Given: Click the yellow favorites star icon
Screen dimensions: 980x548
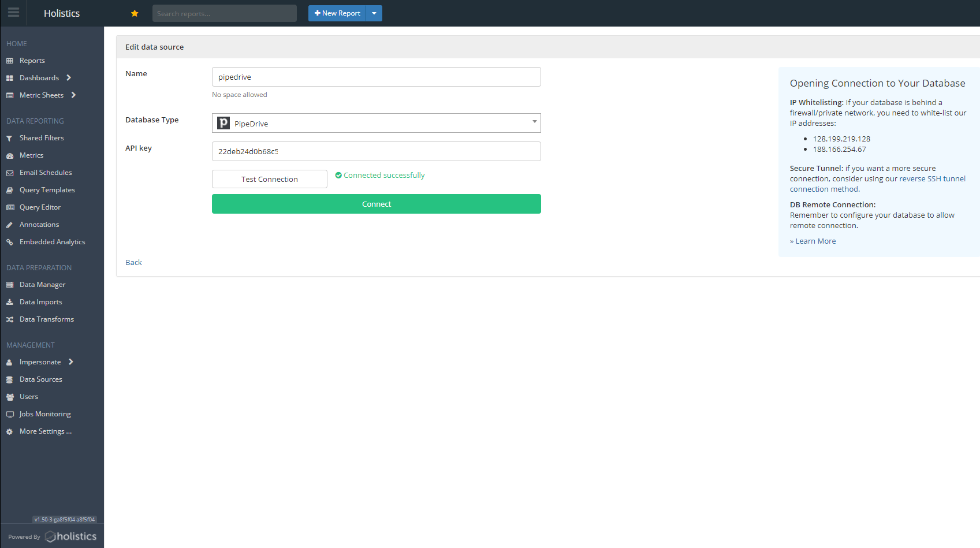Looking at the screenshot, I should [135, 13].
